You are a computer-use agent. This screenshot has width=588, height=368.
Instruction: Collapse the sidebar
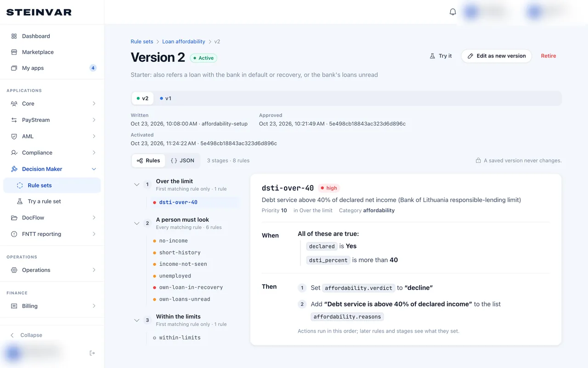point(27,335)
